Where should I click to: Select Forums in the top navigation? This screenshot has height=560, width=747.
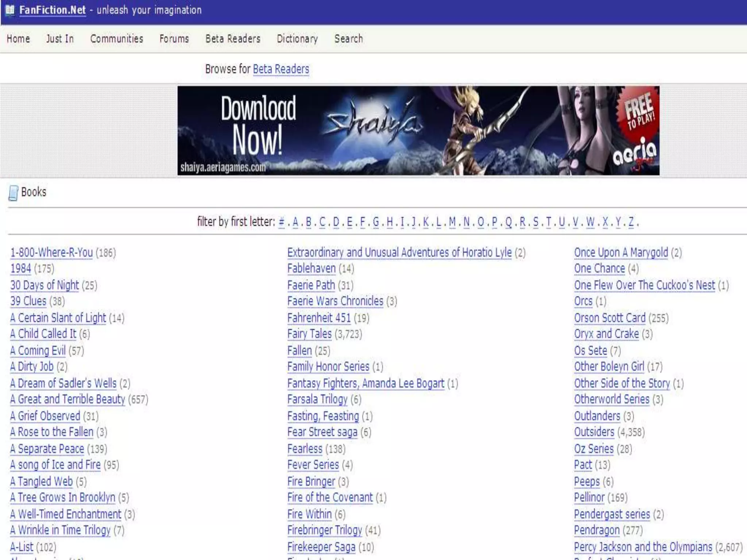pos(174,39)
